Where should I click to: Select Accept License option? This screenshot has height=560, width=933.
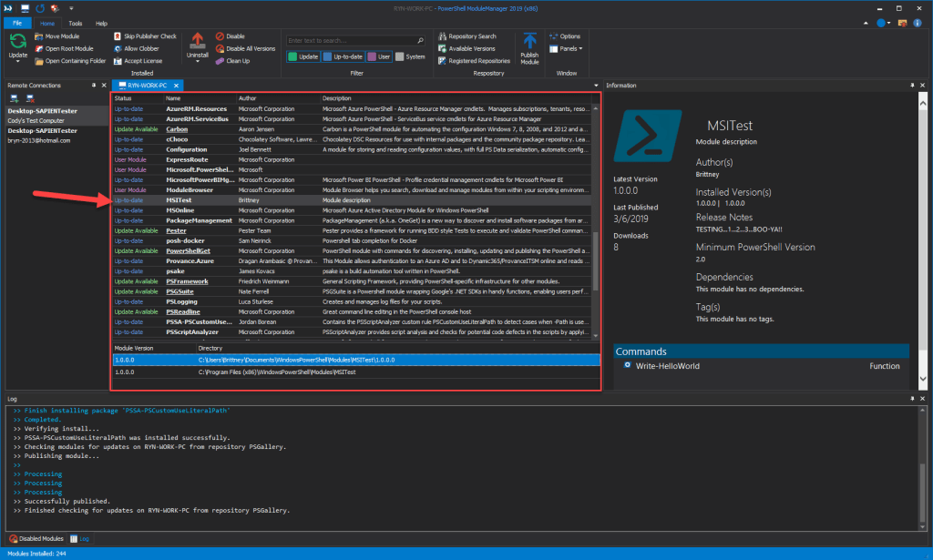point(138,61)
